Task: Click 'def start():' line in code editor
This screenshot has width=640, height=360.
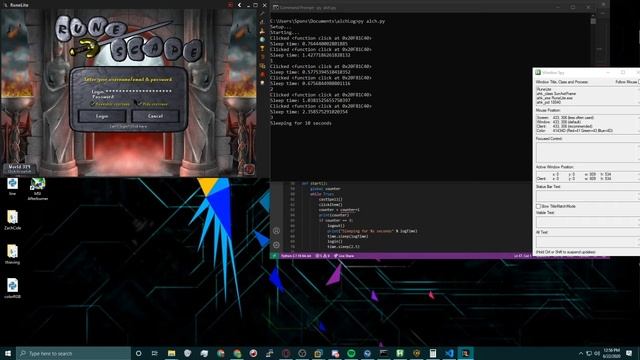Action: click(x=314, y=184)
